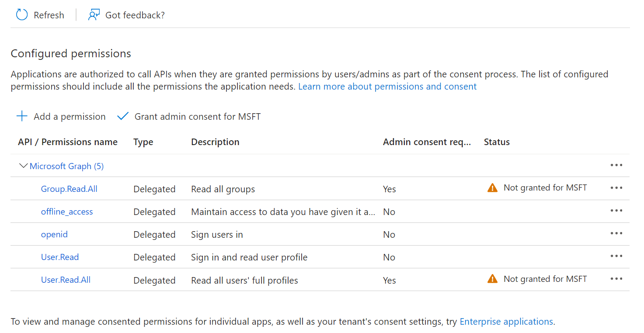Click the Status column header
Viewport: 644px width, 333px height.
tap(497, 142)
